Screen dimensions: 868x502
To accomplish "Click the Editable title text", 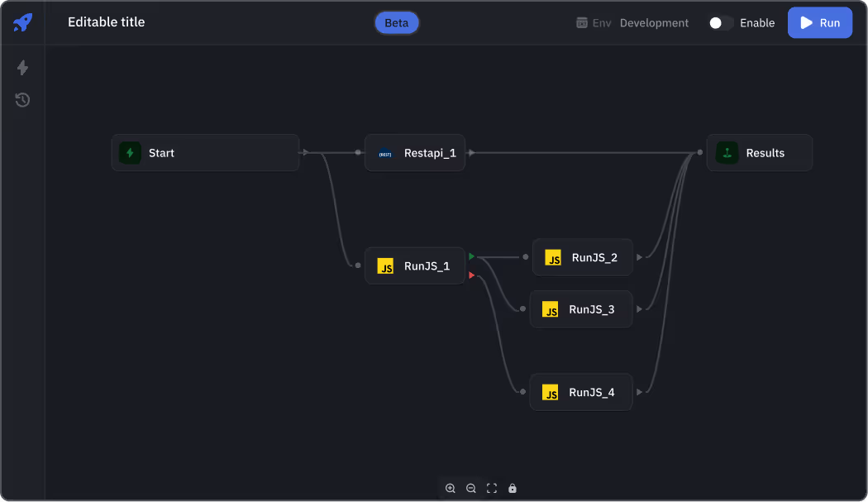I will pyautogui.click(x=106, y=22).
